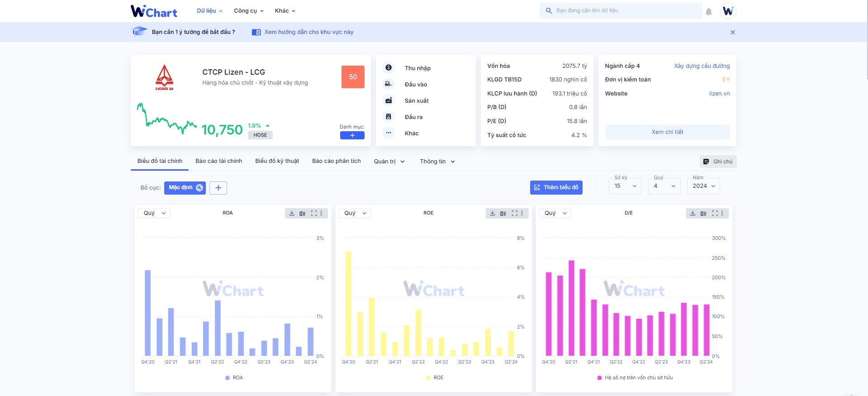Screen dimensions: 868x396
Task: Click the search data input field
Action: point(621,11)
